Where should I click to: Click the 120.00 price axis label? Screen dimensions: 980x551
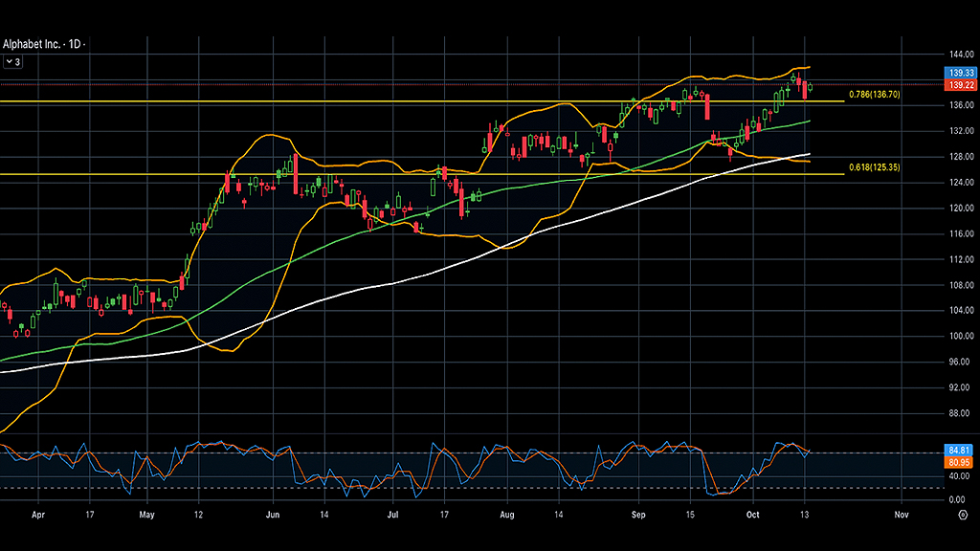coord(961,208)
